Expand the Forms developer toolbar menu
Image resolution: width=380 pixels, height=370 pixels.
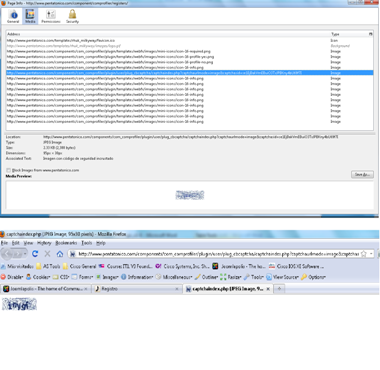pyautogui.click(x=82, y=277)
